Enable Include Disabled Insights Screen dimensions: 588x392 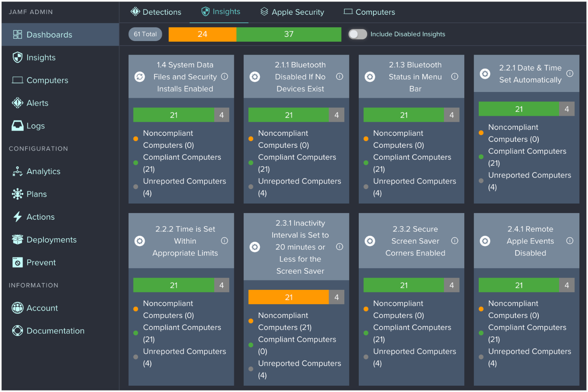357,34
